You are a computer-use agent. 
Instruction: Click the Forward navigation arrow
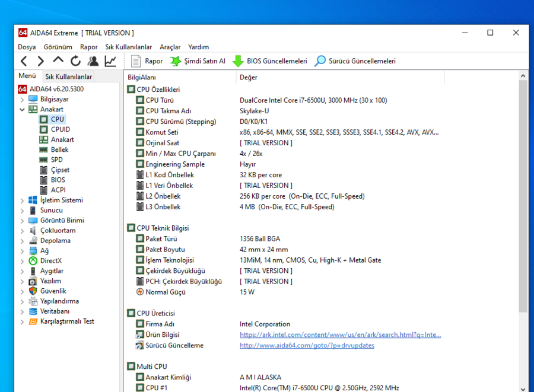click(40, 61)
